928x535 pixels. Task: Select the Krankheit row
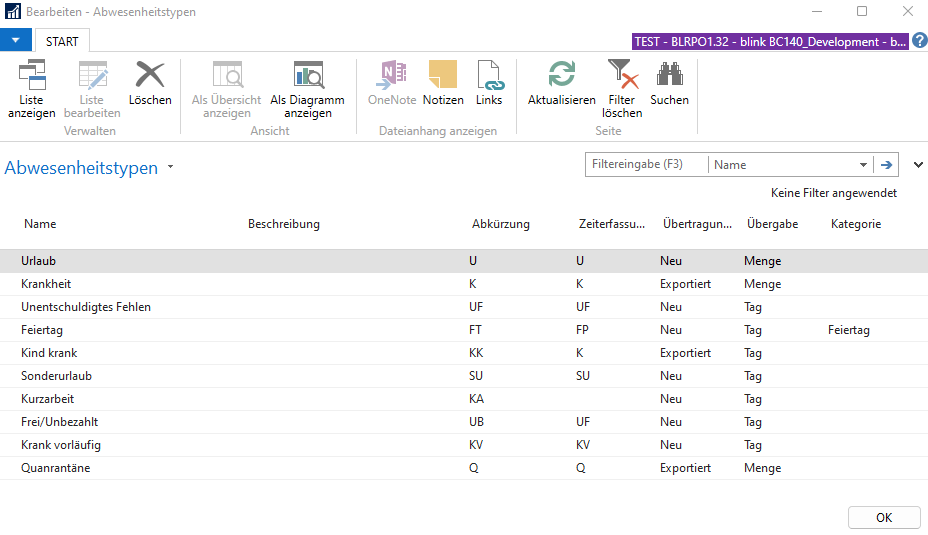tap(46, 284)
